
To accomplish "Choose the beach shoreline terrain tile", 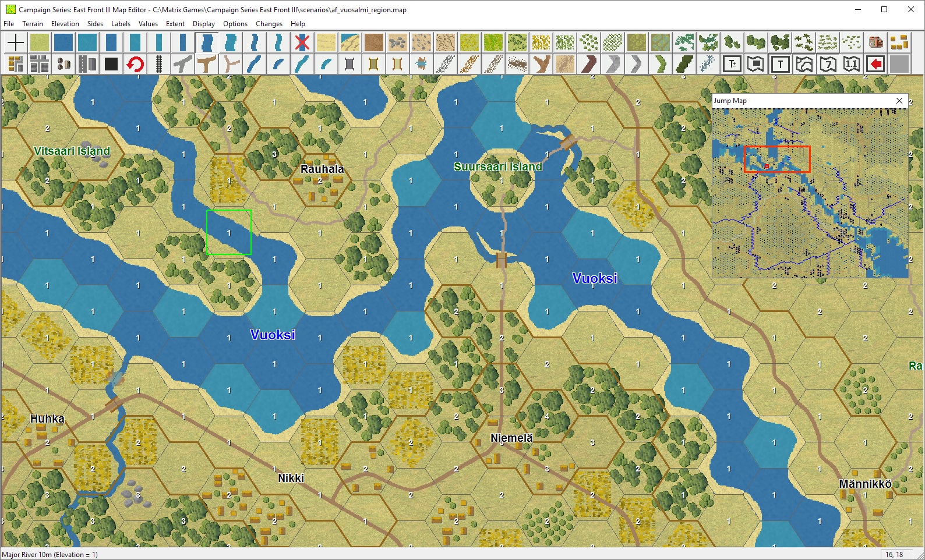I will click(349, 42).
